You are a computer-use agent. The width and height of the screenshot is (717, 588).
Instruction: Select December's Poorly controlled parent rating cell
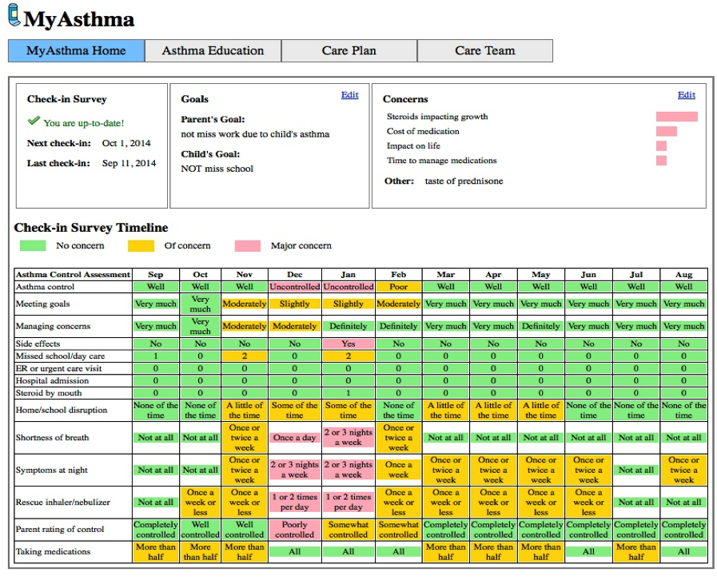[x=294, y=530]
